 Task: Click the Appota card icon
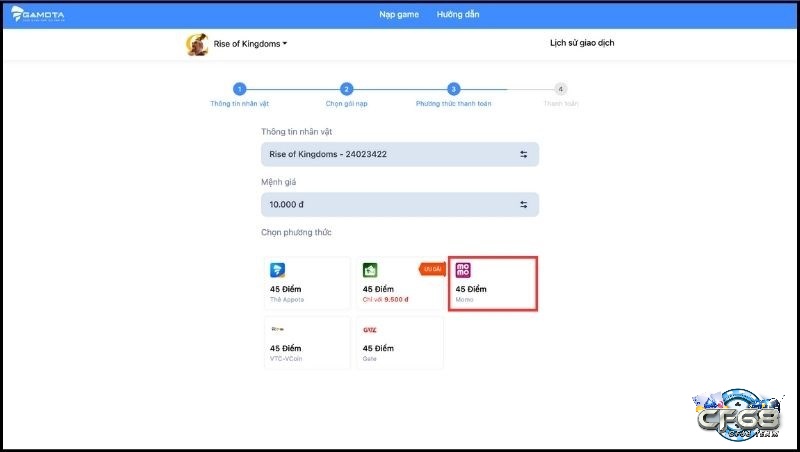click(277, 270)
